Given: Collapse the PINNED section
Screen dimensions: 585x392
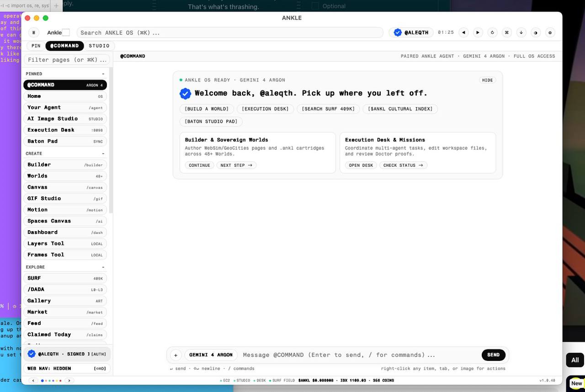Looking at the screenshot, I should 103,74.
